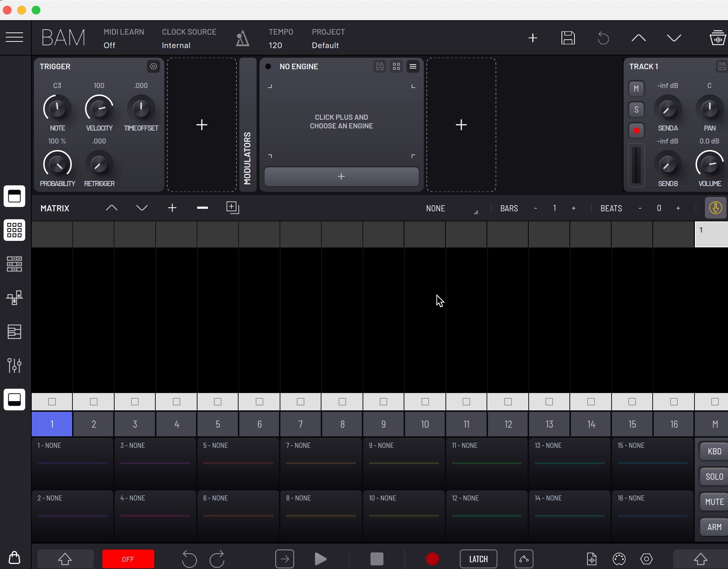Select track tab 12
Image resolution: width=728 pixels, height=569 pixels.
point(508,424)
